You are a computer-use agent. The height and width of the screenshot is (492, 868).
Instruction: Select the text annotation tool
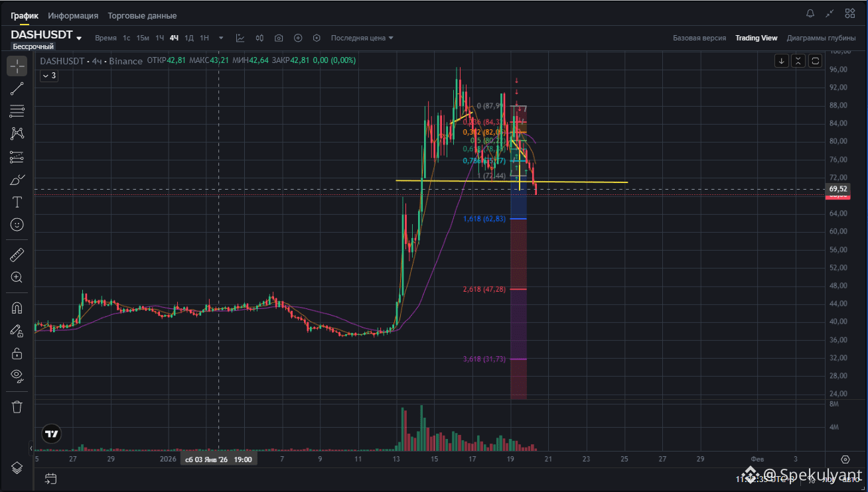pyautogui.click(x=17, y=202)
